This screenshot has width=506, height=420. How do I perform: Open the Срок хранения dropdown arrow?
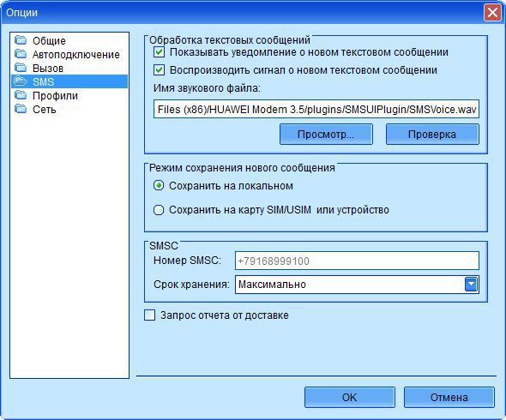click(471, 285)
